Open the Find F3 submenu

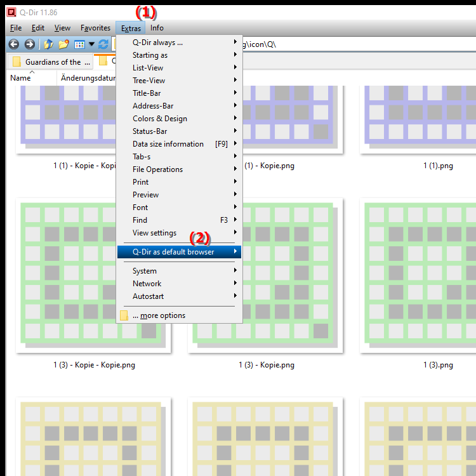(179, 220)
